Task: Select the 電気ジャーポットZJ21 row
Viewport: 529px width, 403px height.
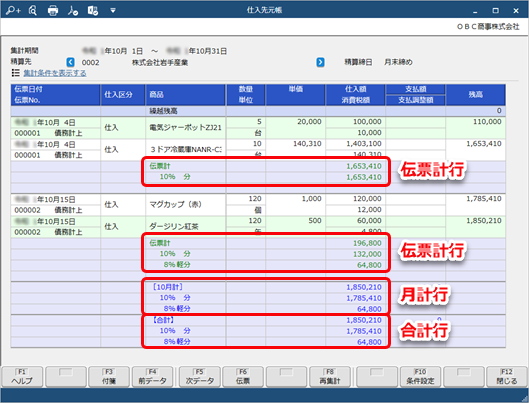Action: tap(258, 127)
